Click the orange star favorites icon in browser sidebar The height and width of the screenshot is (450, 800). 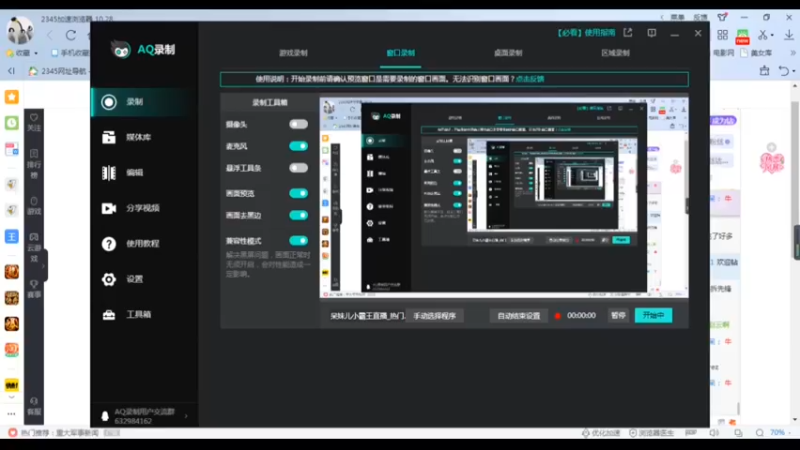(12, 97)
